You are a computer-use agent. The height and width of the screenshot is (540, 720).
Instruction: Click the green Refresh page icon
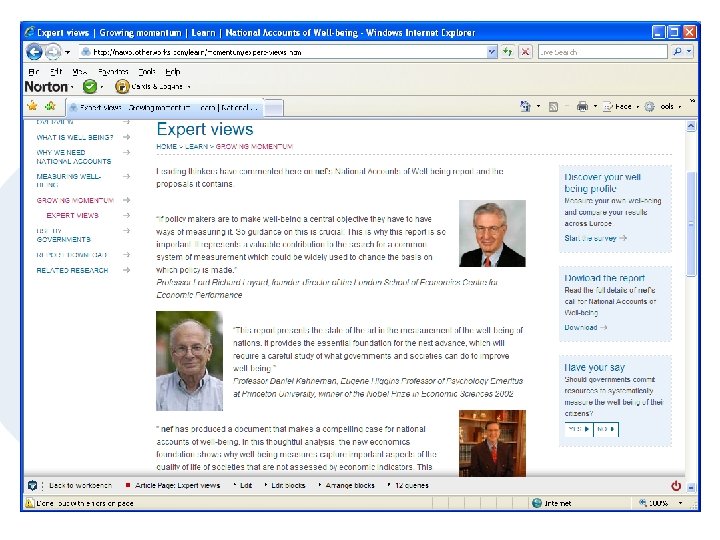pyautogui.click(x=507, y=52)
